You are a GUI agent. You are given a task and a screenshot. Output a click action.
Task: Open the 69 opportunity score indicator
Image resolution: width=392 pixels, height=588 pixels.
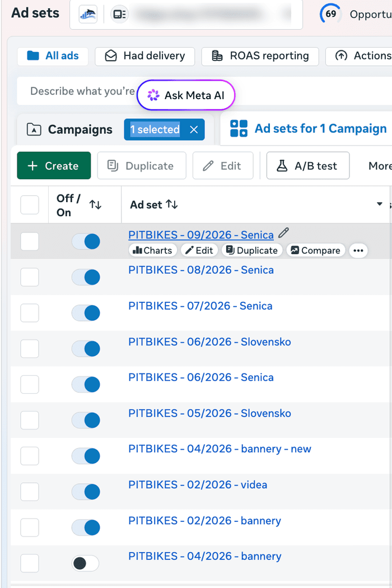(330, 14)
